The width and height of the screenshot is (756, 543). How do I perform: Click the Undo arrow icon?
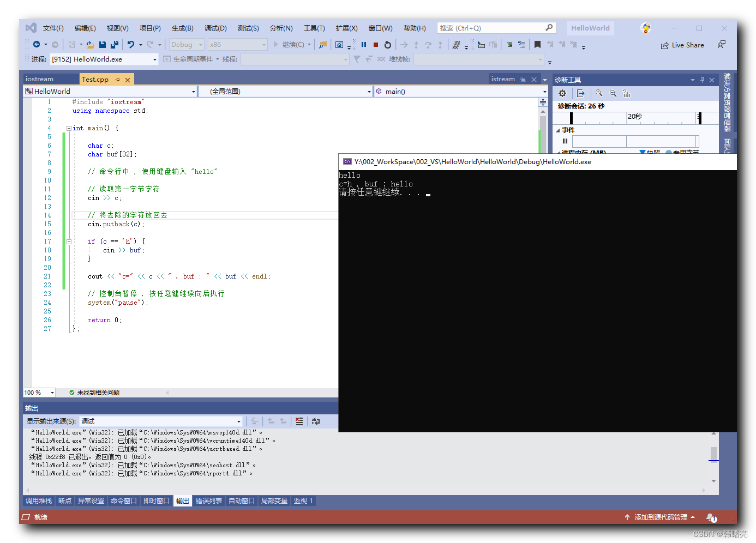131,45
